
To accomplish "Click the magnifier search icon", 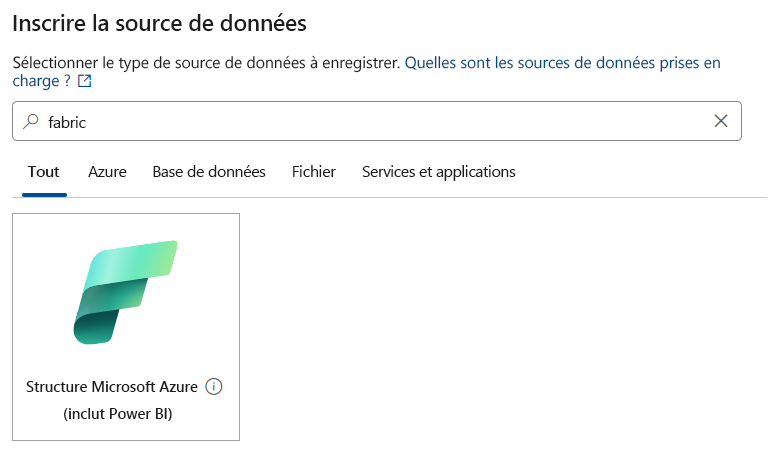I will [x=31, y=121].
